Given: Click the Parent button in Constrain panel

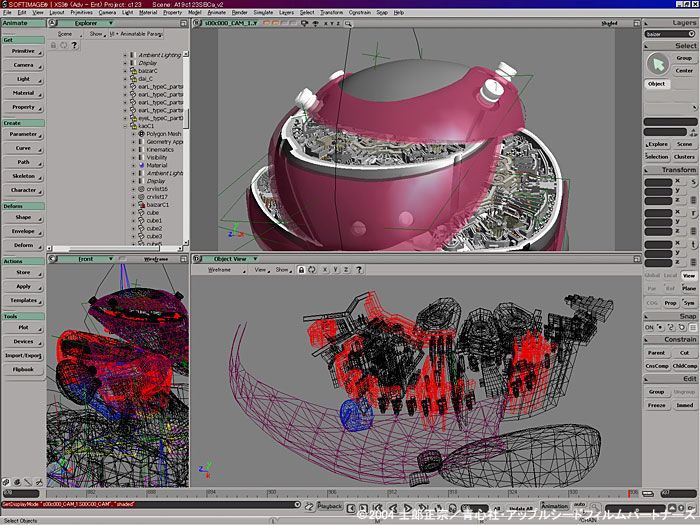Looking at the screenshot, I should [x=656, y=353].
